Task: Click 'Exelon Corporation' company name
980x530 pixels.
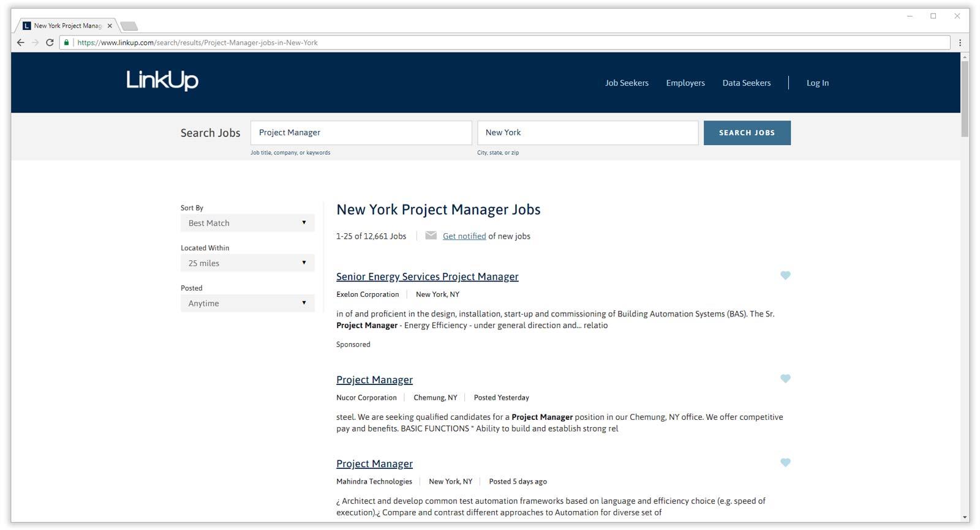Action: pyautogui.click(x=367, y=294)
